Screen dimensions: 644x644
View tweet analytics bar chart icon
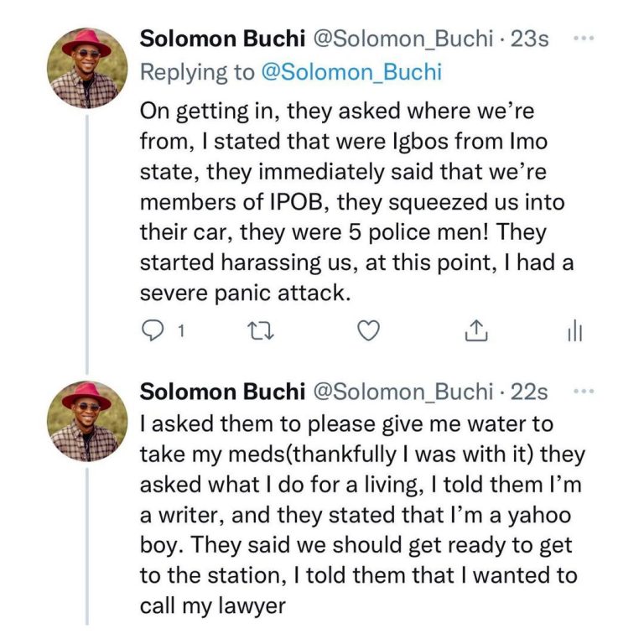click(x=574, y=333)
